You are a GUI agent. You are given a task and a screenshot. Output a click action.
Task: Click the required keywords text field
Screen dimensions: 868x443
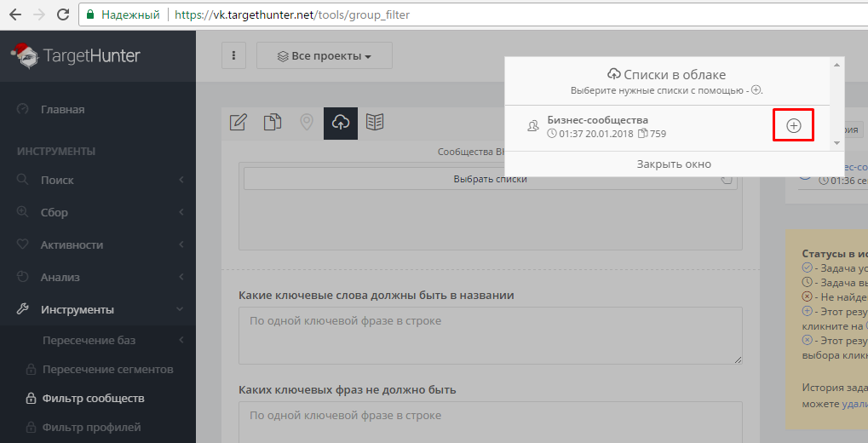(490, 336)
